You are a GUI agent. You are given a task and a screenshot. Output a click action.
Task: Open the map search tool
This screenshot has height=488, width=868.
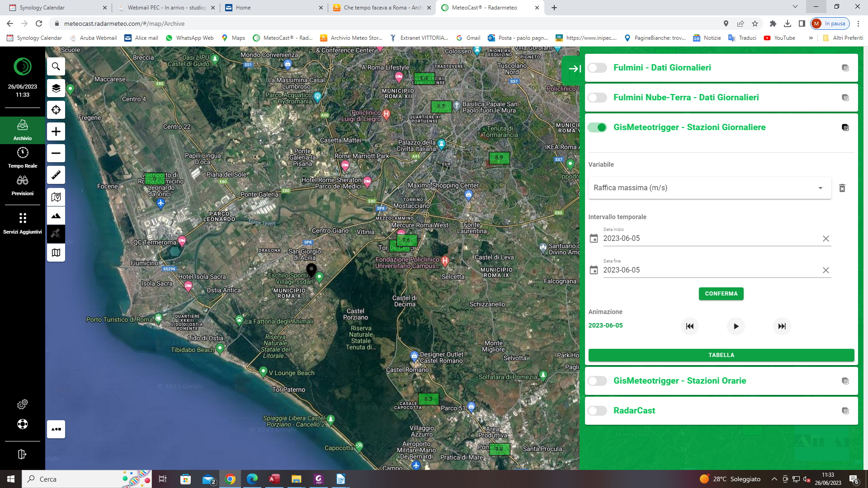click(56, 66)
